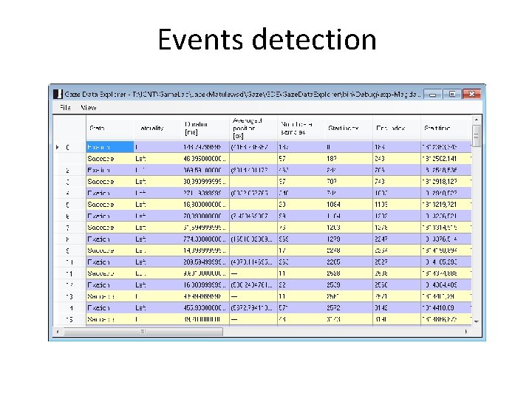Viewport: 532px width, 399px height.
Task: Select the start index cell 2248
Action: point(349,250)
